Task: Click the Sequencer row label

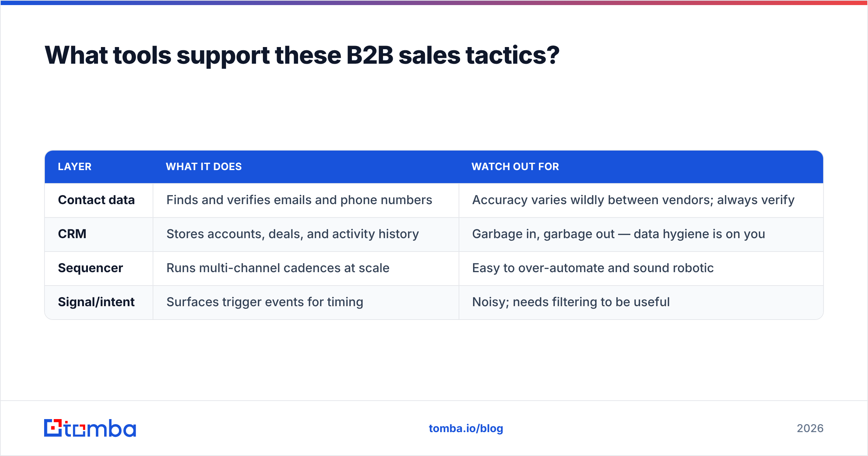Action: pyautogui.click(x=90, y=268)
